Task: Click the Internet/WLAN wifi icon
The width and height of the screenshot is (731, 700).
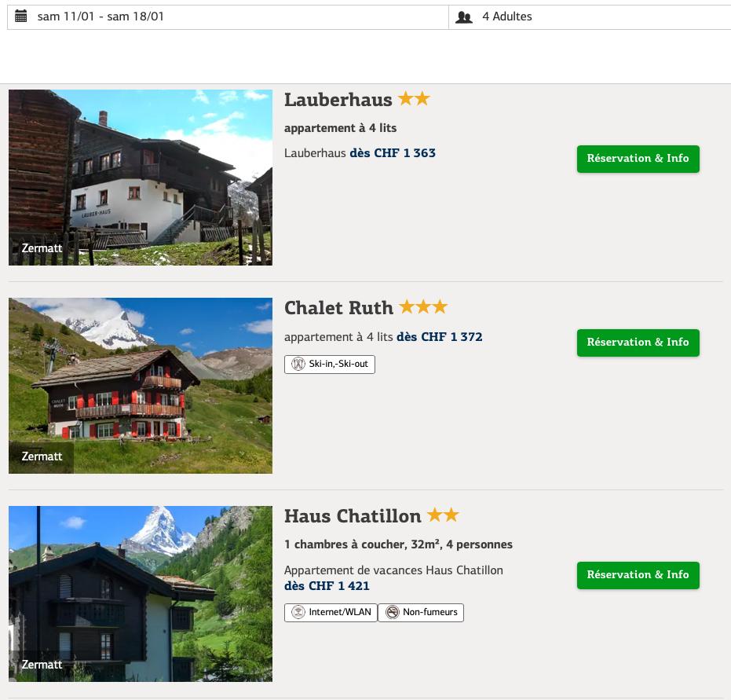Action: pos(298,612)
